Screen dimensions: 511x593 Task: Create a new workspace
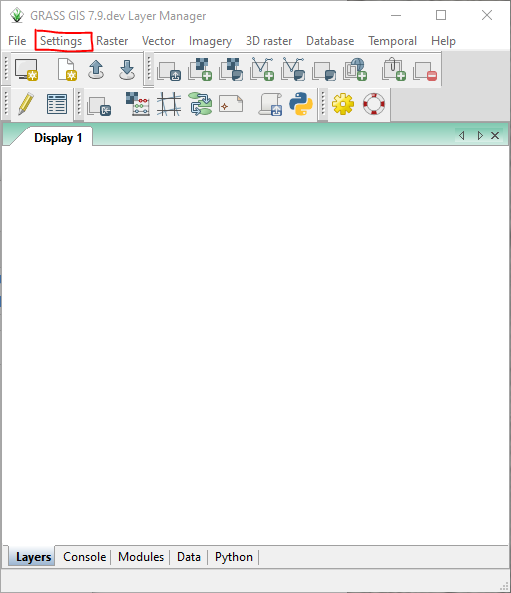click(x=67, y=70)
